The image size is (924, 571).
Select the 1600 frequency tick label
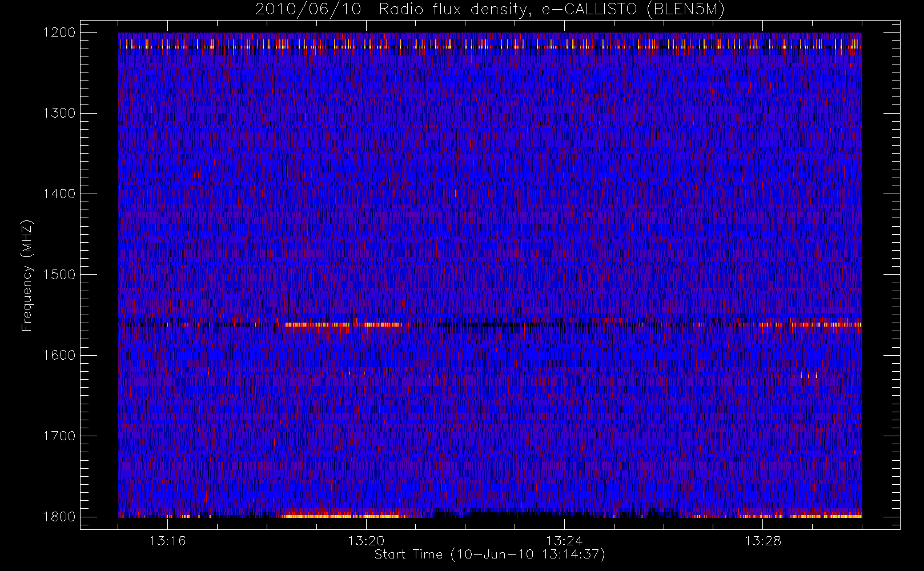click(59, 355)
